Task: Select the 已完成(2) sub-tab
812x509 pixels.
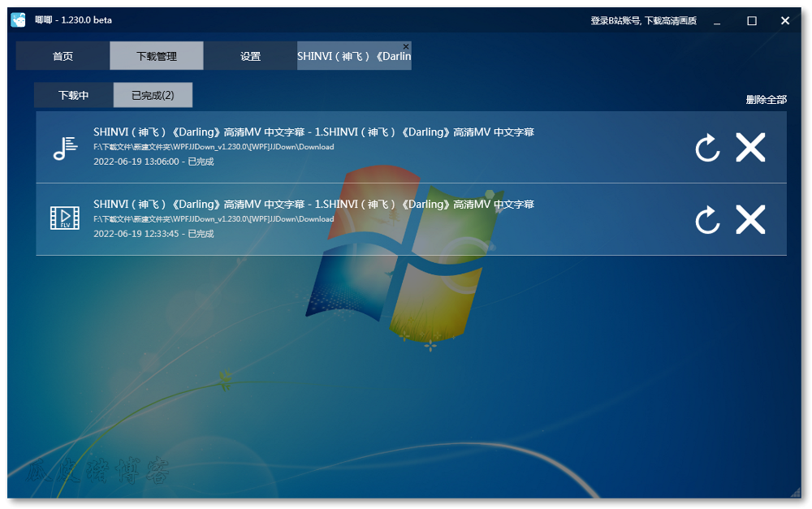Action: point(153,95)
